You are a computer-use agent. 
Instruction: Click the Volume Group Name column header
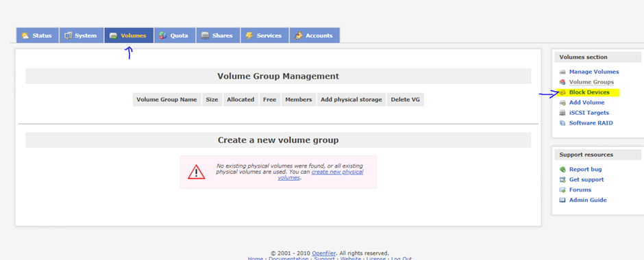(166, 100)
